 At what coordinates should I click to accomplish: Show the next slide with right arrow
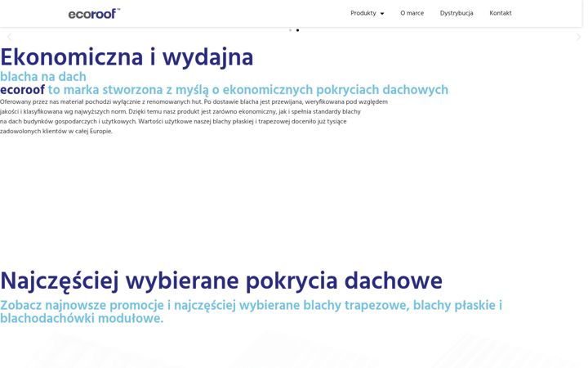(579, 37)
